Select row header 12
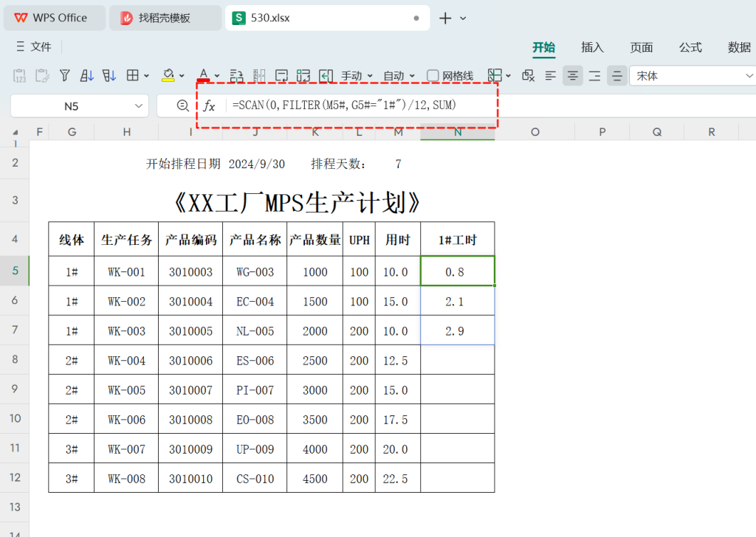This screenshot has width=756, height=537. point(15,477)
